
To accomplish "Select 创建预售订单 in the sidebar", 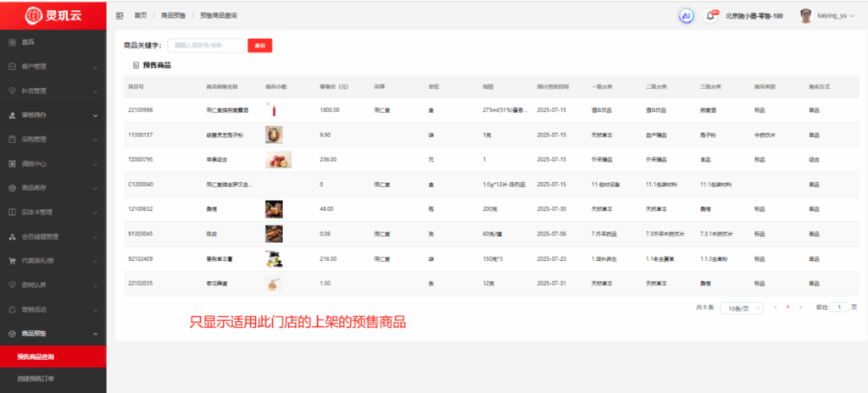I will [x=38, y=378].
